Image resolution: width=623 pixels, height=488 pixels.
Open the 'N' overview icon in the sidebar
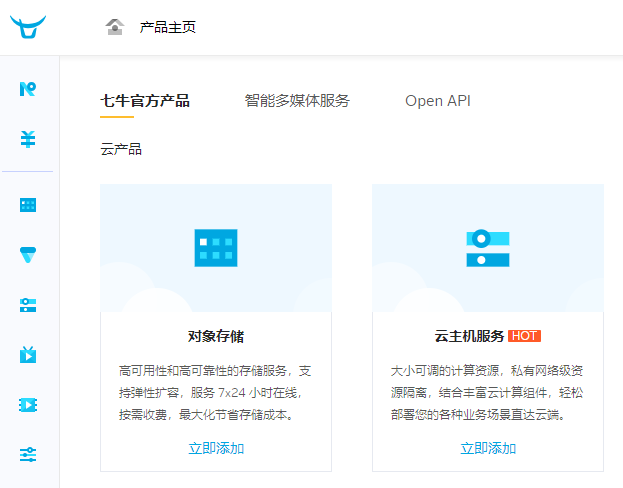[x=28, y=89]
